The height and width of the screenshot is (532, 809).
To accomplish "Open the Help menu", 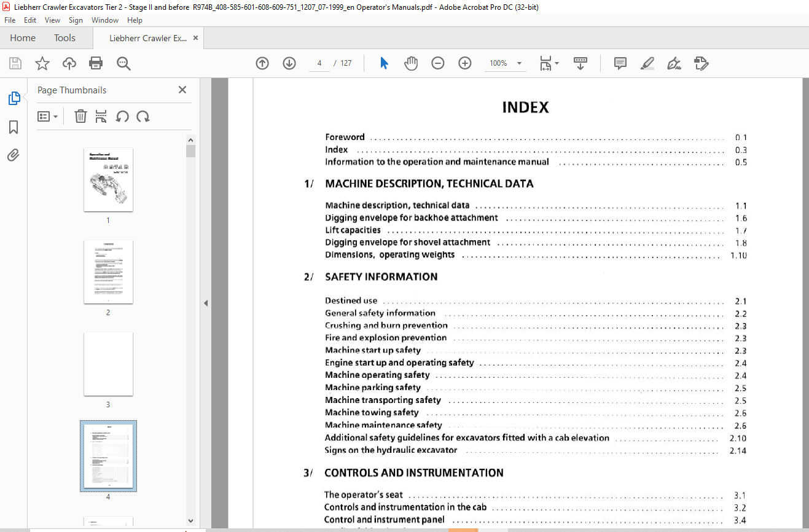I will (135, 20).
